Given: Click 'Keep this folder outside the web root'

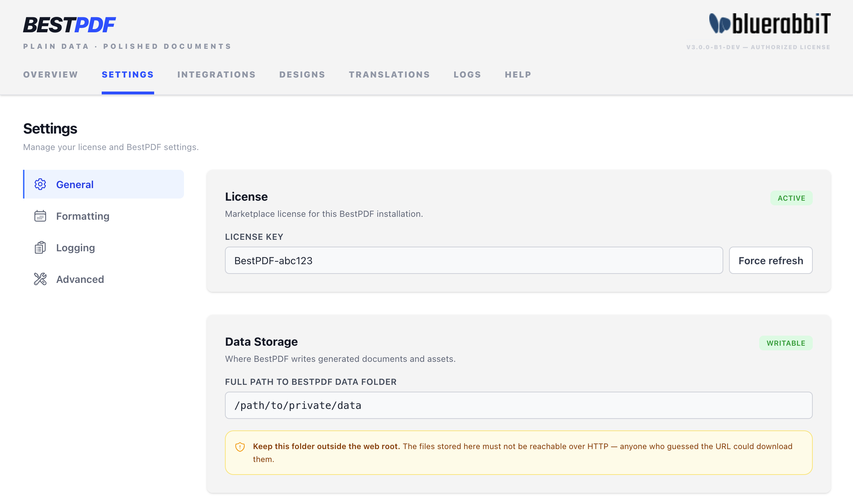Looking at the screenshot, I should tap(326, 446).
